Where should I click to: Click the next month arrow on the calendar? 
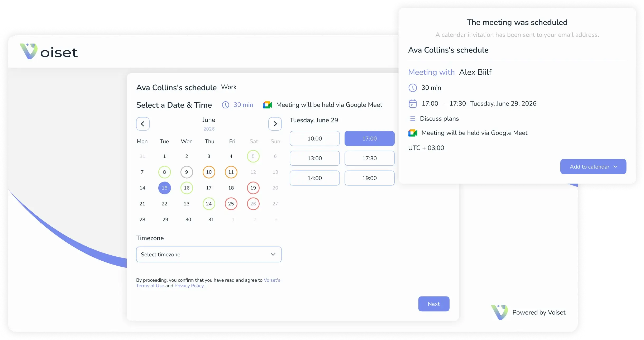click(x=275, y=124)
